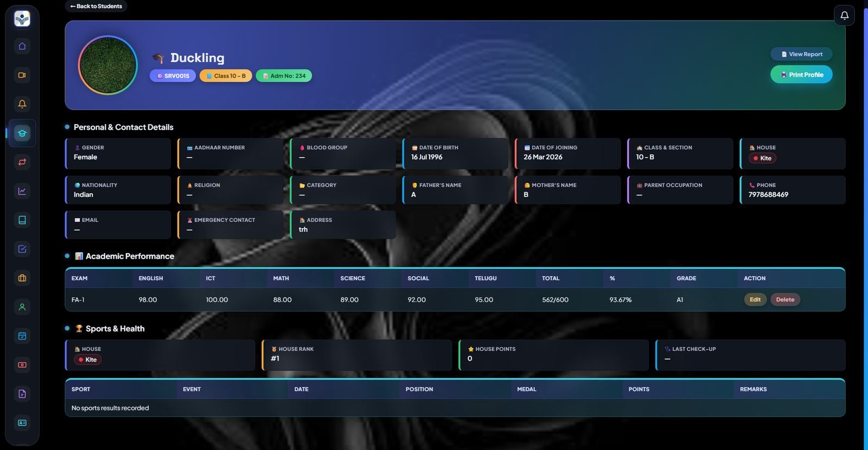Edit the FA-1 exam row
The width and height of the screenshot is (868, 450).
pos(755,299)
